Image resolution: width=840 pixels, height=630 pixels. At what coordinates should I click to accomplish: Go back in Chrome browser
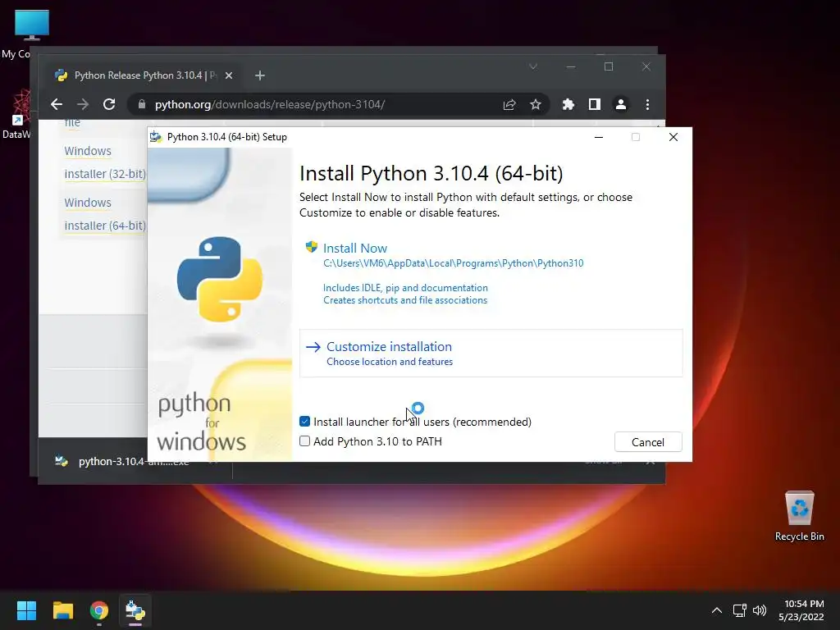tap(57, 104)
